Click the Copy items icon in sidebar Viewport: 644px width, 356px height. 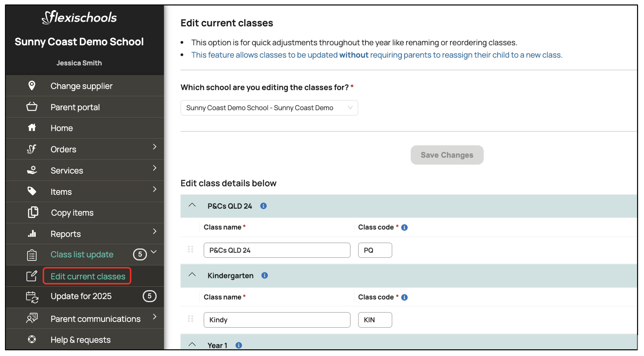click(32, 212)
